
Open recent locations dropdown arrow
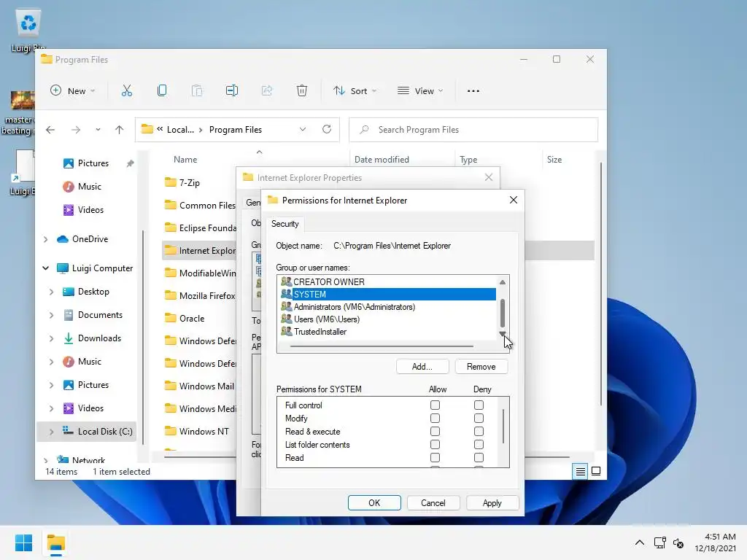(x=98, y=130)
